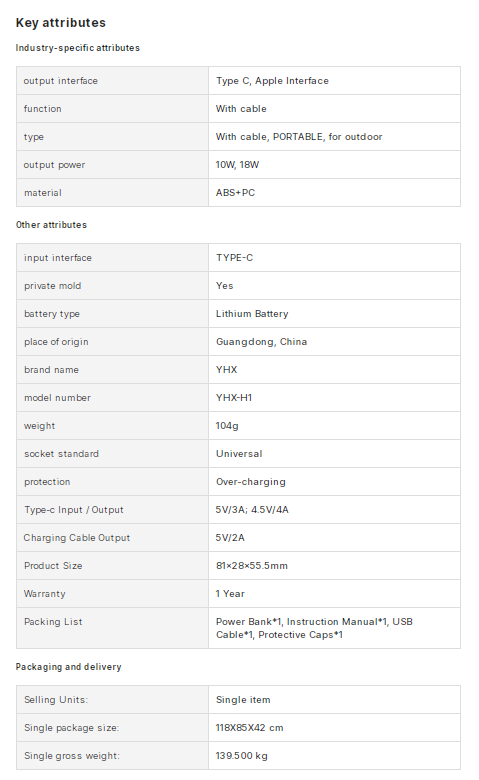Click the Packaging and delivery subheading
This screenshot has width=479, height=780.
pyautogui.click(x=69, y=667)
